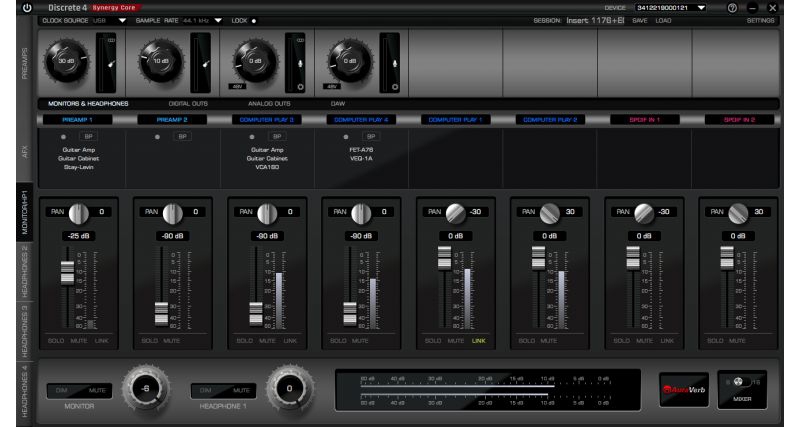This screenshot has height=427, width=800.
Task: Click the Monitor volume knob showing -6
Action: [x=146, y=389]
